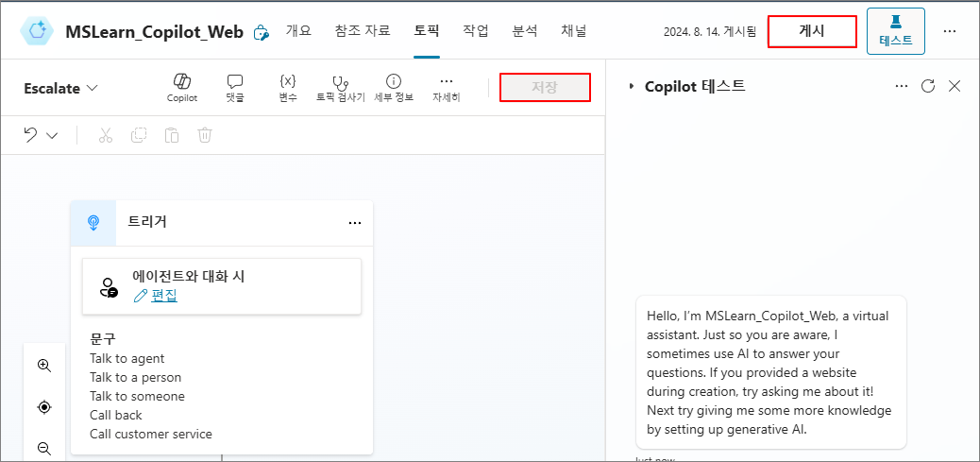Close the Copilot 테스트 panel
Screen dimensions: 980x462
coord(955,86)
